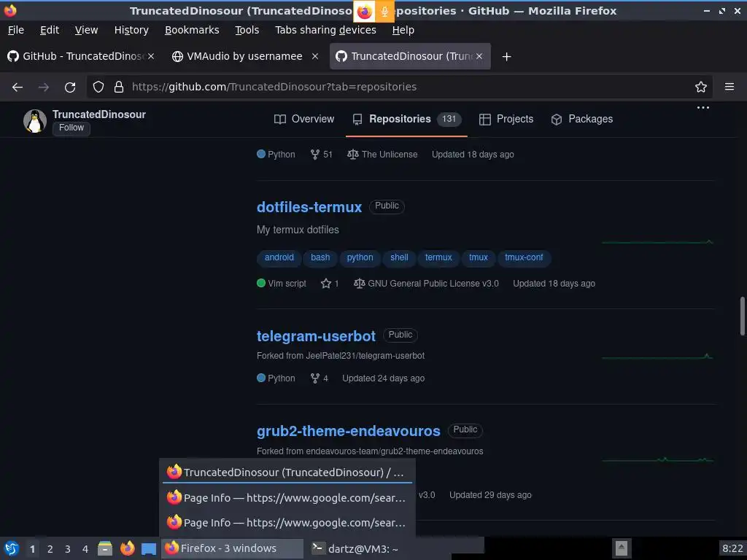
Task: Open the grub2-theme-endeavouros repository
Action: tap(348, 431)
